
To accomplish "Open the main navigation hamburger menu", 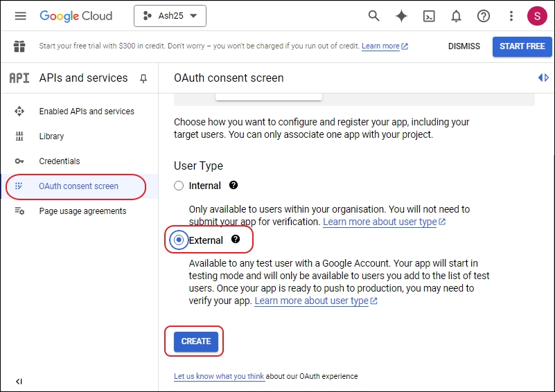I will [20, 16].
